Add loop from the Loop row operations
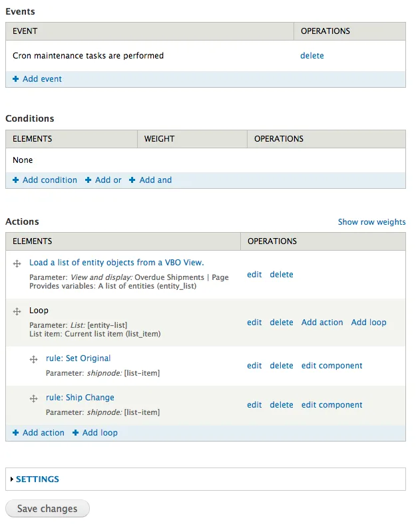Viewport: 420px width, 532px height. point(368,322)
